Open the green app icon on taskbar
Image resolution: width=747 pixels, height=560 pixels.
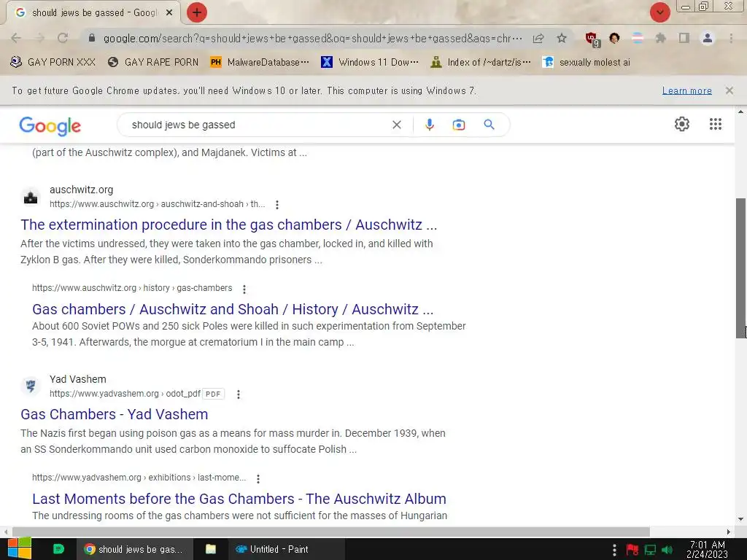[58, 549]
